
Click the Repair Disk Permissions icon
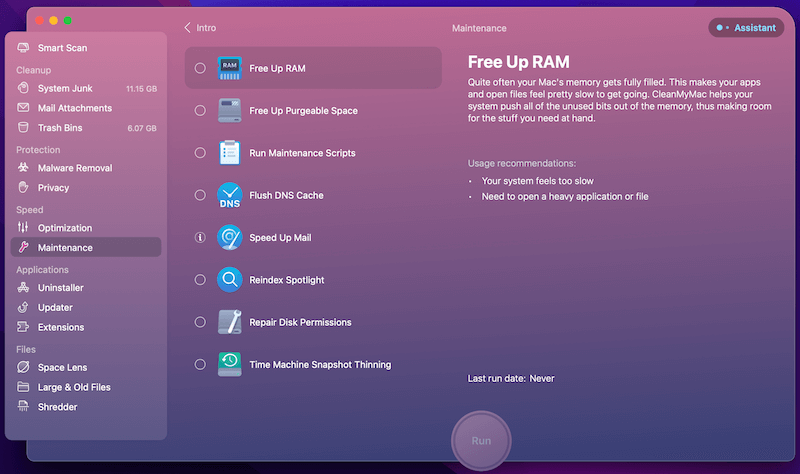click(230, 322)
